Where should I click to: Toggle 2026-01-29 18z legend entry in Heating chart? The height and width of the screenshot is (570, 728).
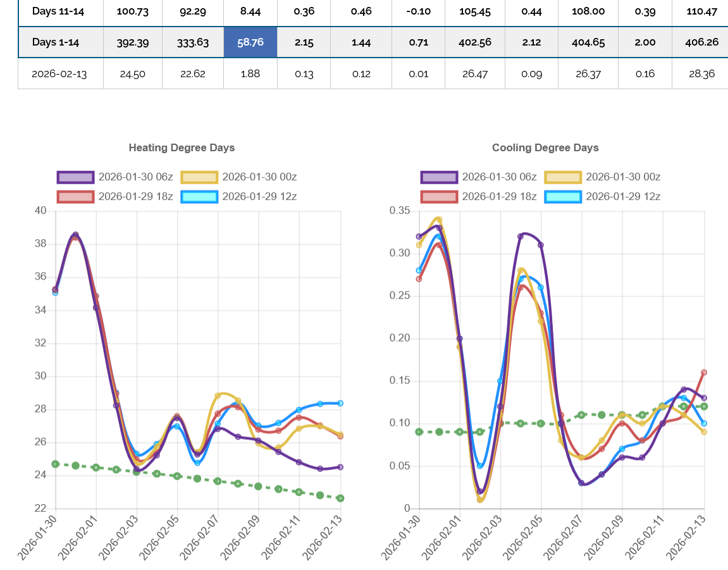click(115, 196)
